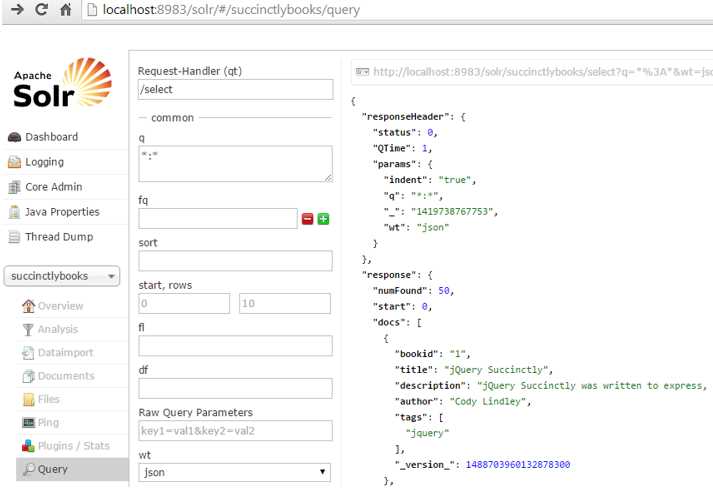713x492 pixels.
Task: Click the Thread Dump icon
Action: (15, 237)
